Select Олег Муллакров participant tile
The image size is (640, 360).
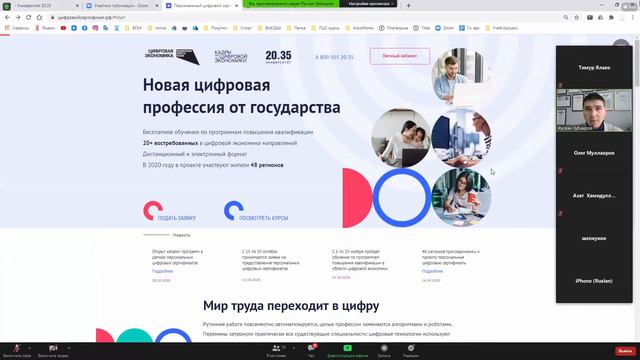594,153
